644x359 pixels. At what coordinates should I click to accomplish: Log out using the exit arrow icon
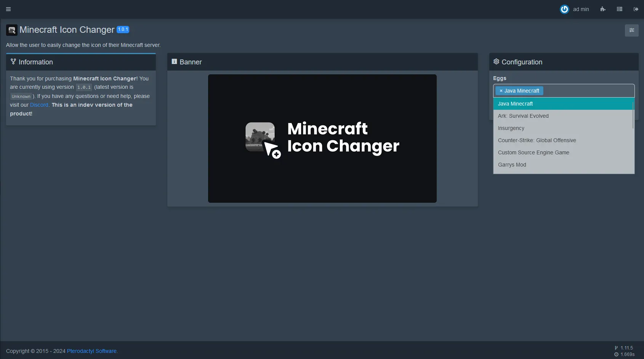pyautogui.click(x=636, y=9)
